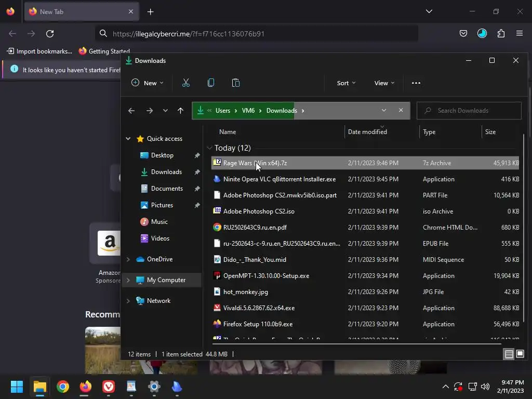Click Users in the address breadcrumb
This screenshot has height=399, width=532.
coord(222,111)
